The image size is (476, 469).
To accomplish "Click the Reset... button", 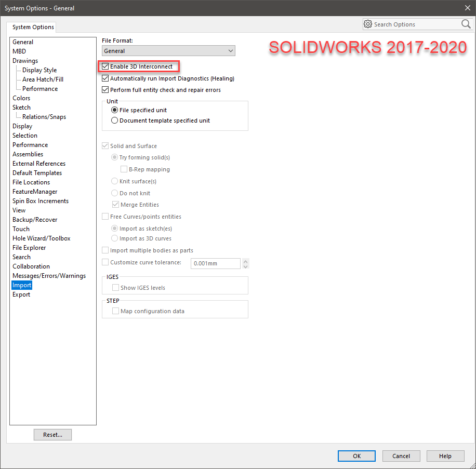I will 53,435.
